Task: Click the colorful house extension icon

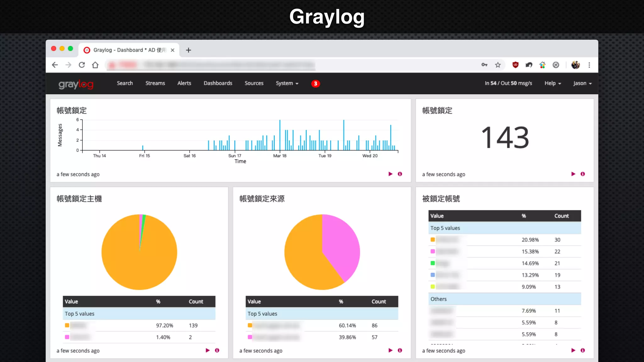Action: 542,65
